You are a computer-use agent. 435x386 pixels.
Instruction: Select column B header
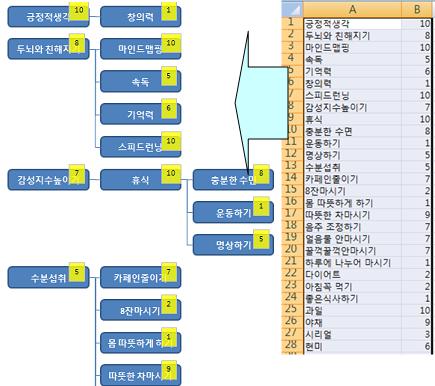tap(417, 9)
